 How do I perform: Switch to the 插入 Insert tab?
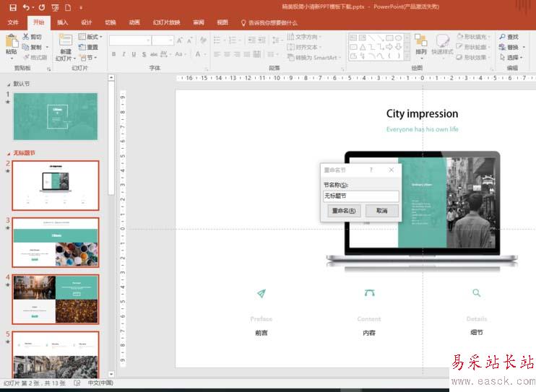pos(62,22)
